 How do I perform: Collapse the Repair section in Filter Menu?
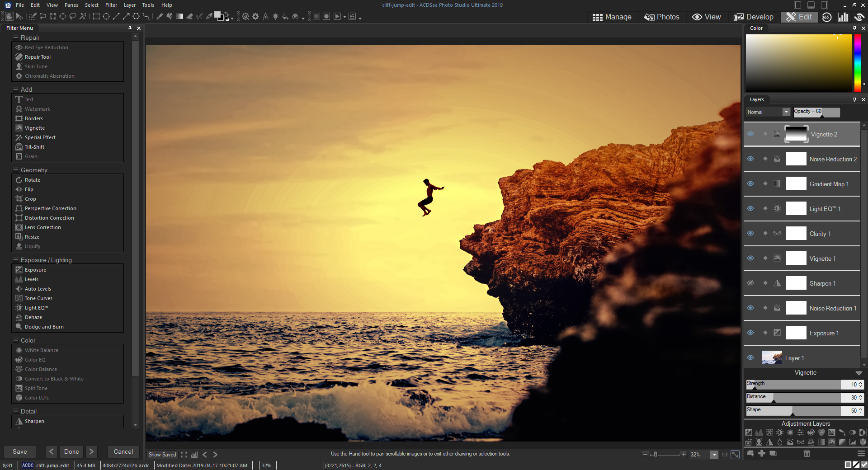(17, 38)
